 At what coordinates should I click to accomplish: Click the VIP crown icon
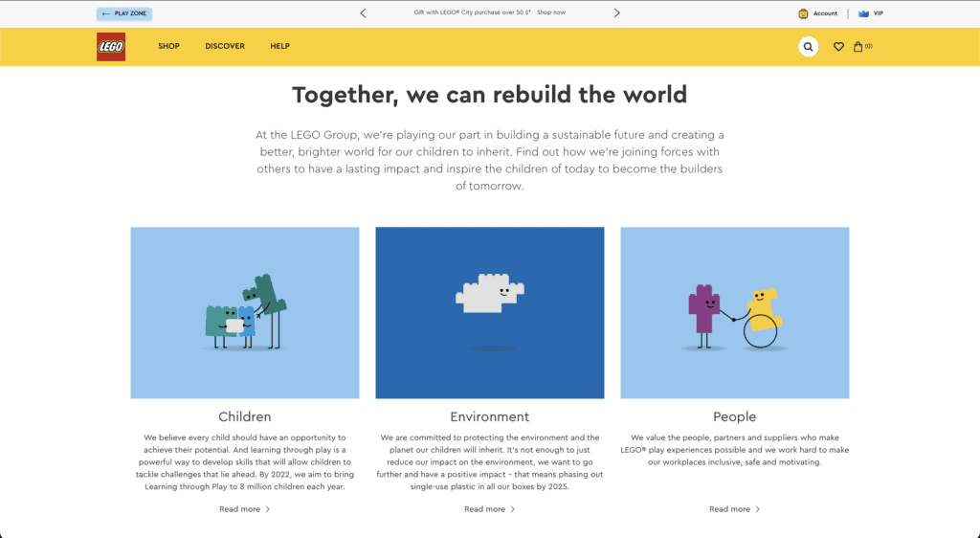863,13
